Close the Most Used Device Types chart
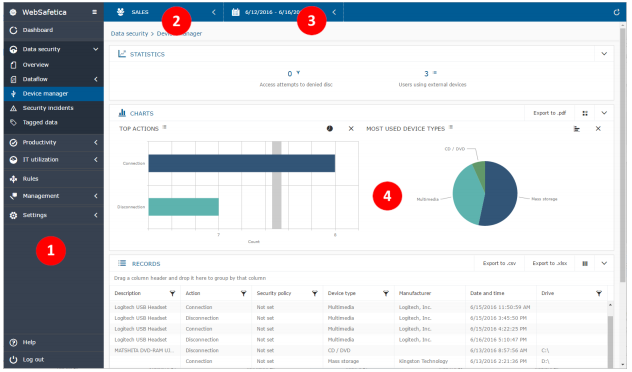The width and height of the screenshot is (632, 372). 598,129
